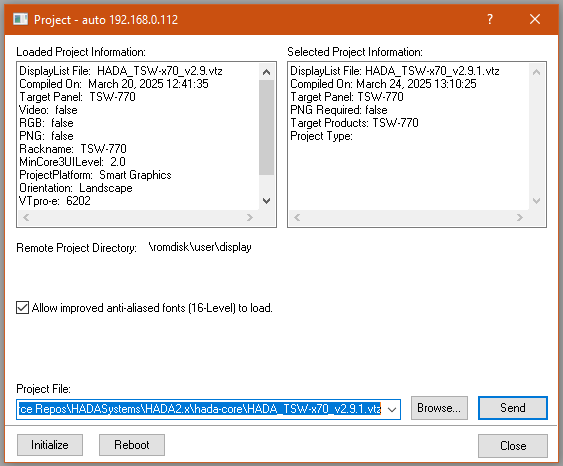Open the question mark help button
Screen dimensions: 563x466
click(x=490, y=19)
